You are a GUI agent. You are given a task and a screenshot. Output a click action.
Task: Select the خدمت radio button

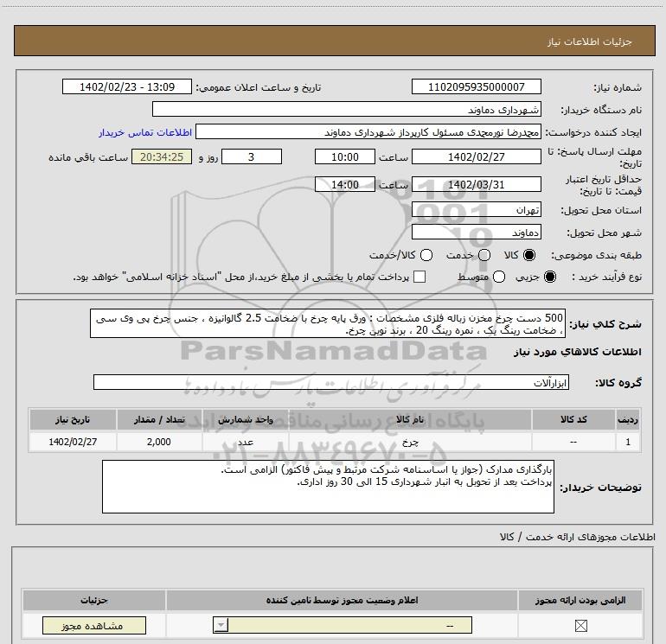[x=484, y=255]
